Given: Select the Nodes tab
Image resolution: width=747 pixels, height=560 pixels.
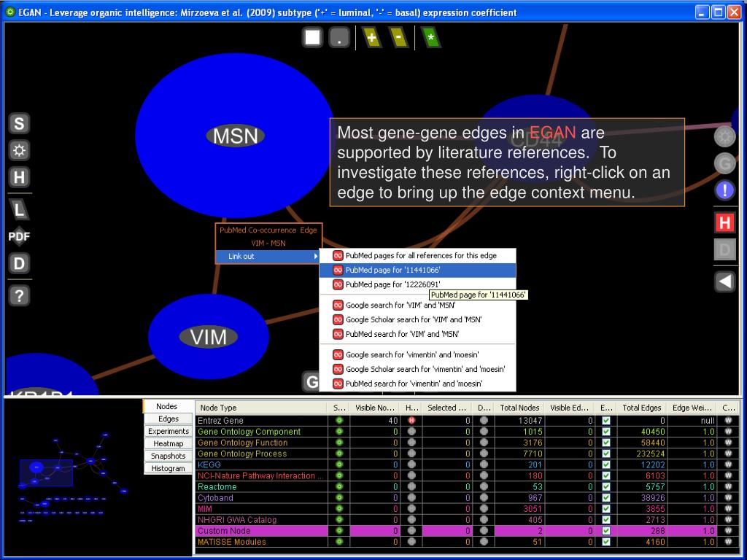Looking at the screenshot, I should [x=167, y=406].
